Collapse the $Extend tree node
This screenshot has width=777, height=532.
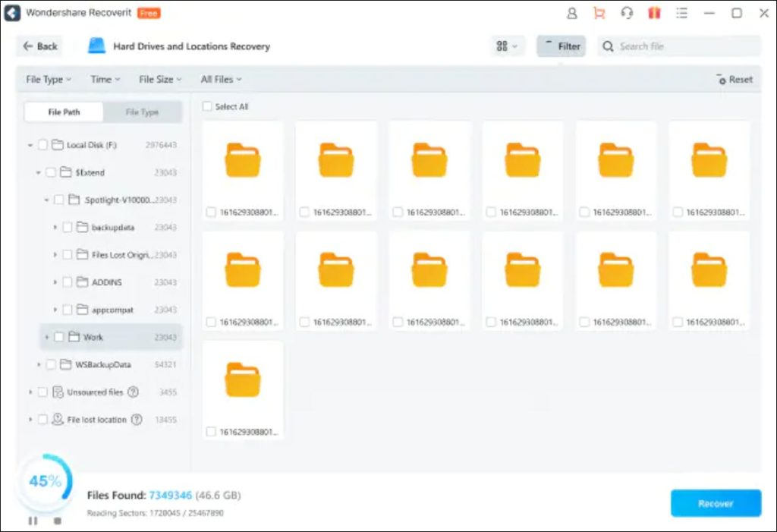tap(38, 172)
